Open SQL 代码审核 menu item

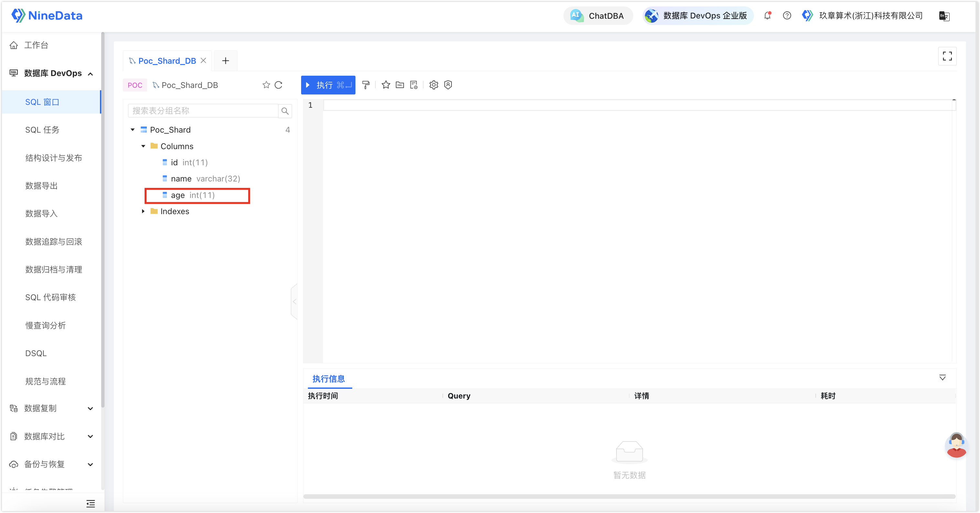coord(51,297)
